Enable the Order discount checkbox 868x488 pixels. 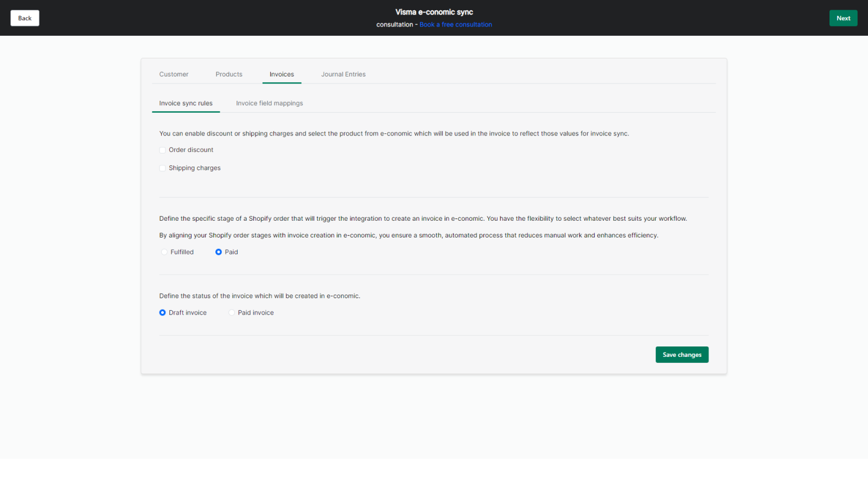[162, 150]
